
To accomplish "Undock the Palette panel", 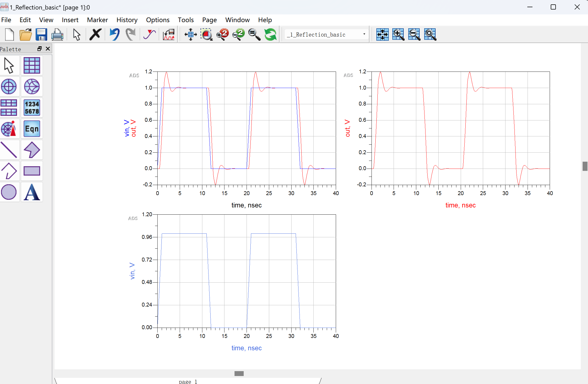I will 40,49.
